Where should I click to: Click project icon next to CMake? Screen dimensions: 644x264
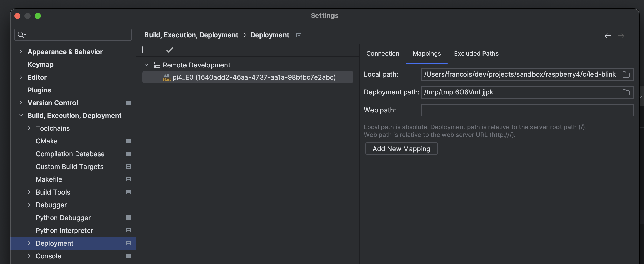click(x=128, y=141)
